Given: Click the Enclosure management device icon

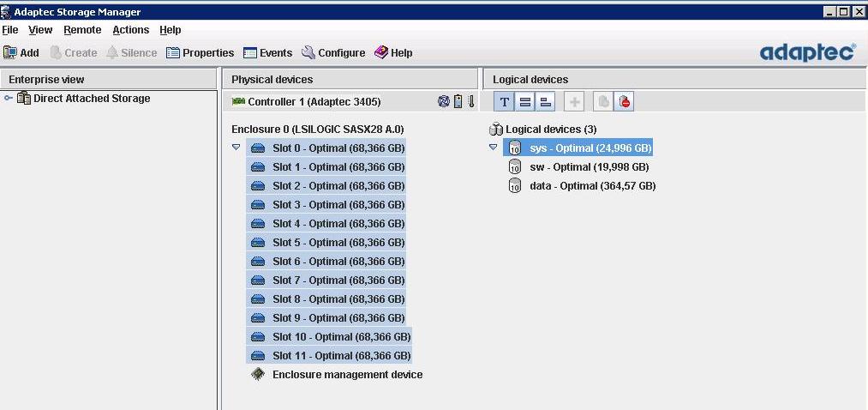Looking at the screenshot, I should click(258, 374).
